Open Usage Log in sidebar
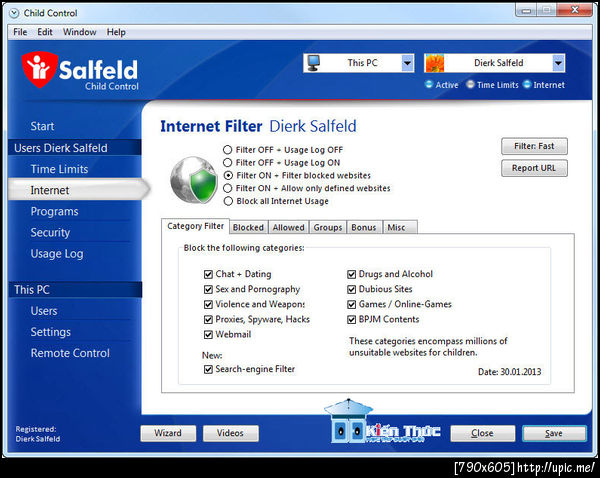 (x=57, y=254)
